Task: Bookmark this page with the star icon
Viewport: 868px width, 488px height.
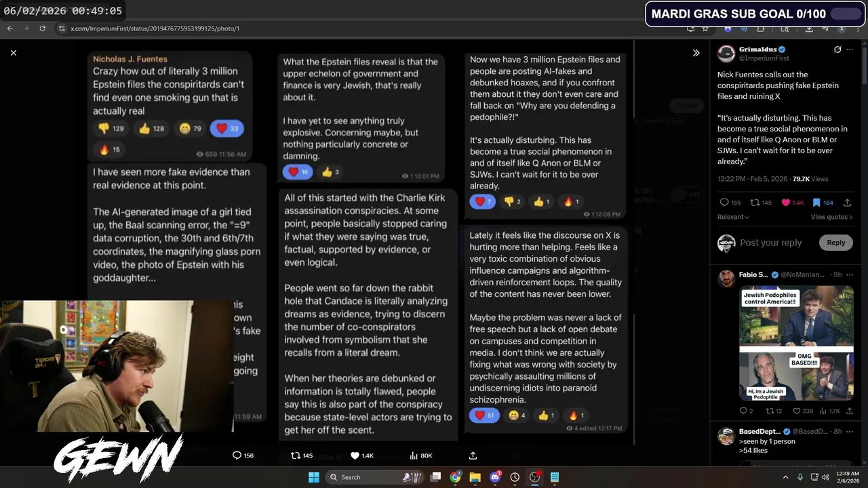Action: [705, 28]
